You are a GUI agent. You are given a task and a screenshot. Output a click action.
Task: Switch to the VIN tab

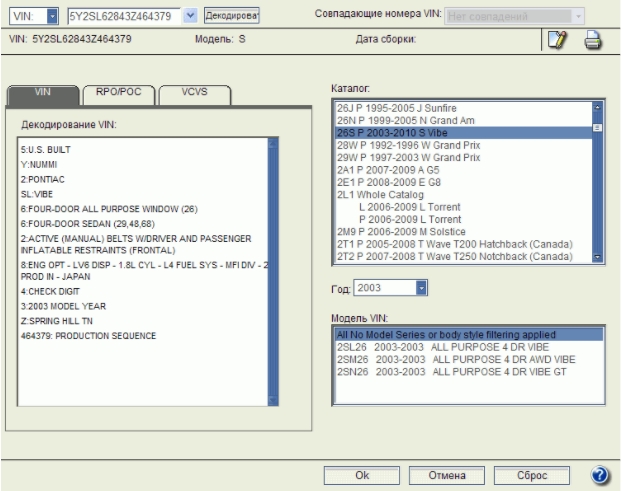43,94
